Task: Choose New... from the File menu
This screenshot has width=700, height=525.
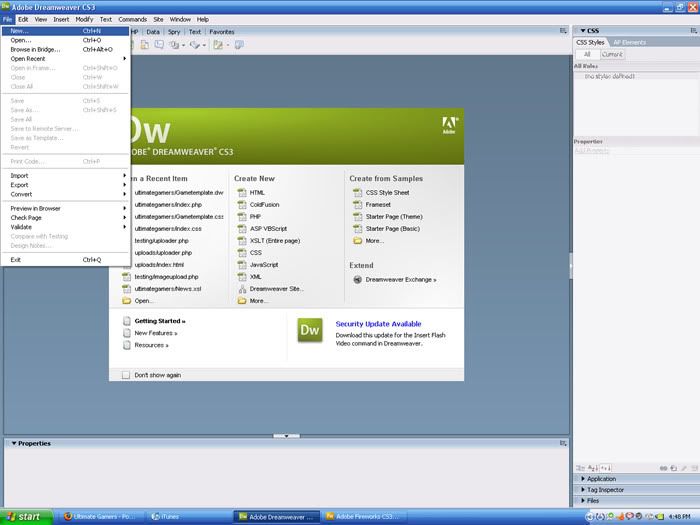Action: 66,31
